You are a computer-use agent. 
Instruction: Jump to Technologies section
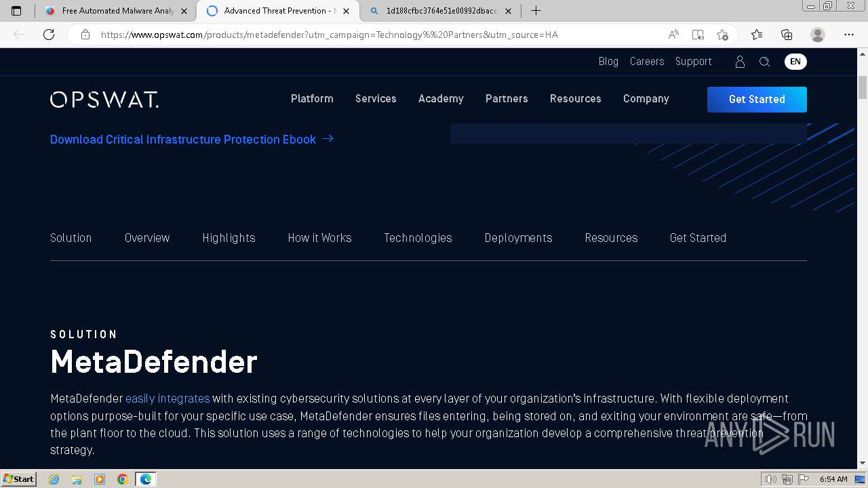click(x=418, y=238)
